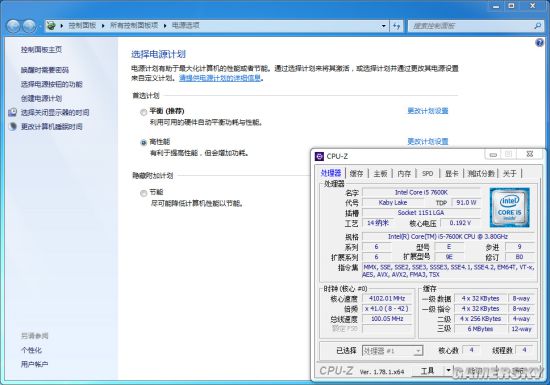Go to 控制面板主页 in the sidebar
This screenshot has width=550, height=385.
[41, 49]
